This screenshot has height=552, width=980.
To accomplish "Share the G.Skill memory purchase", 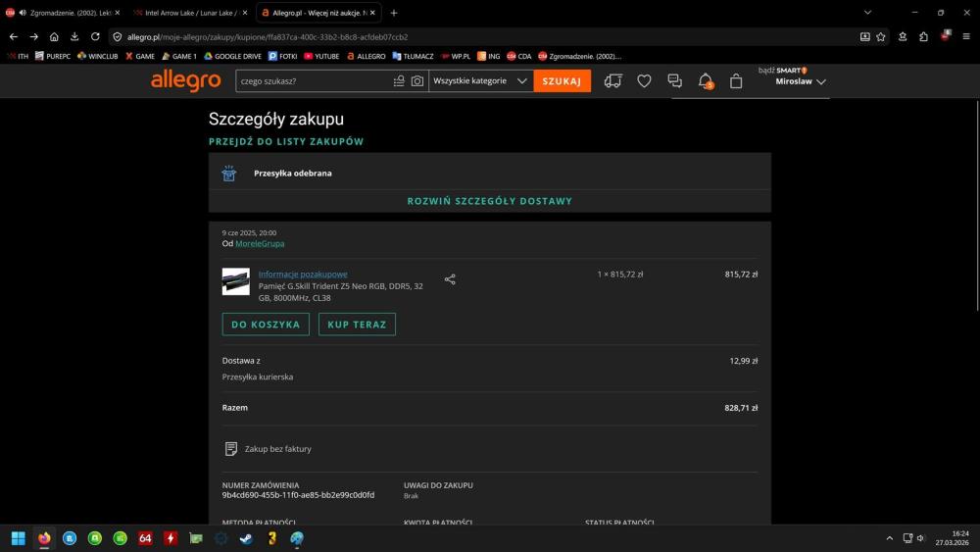I will click(x=450, y=279).
